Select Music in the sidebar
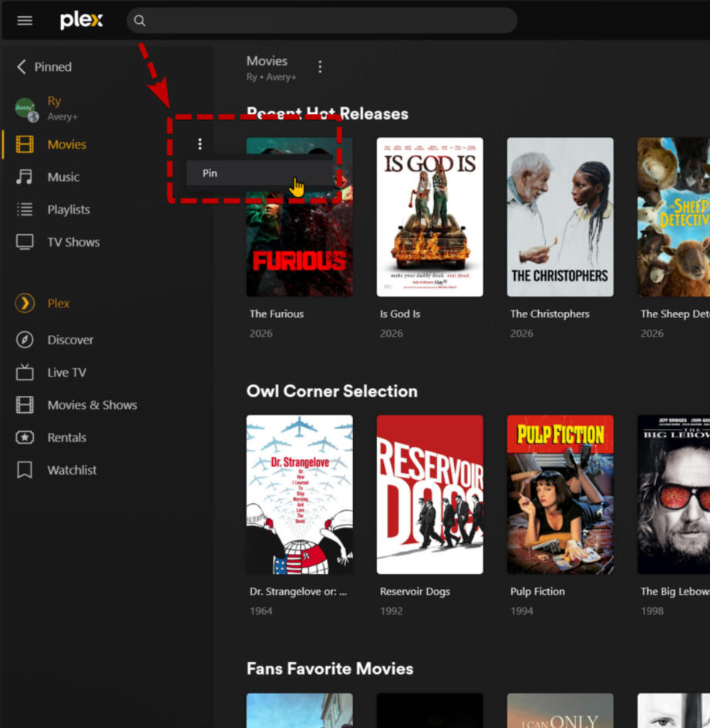Viewport: 710px width, 728px height. 63,177
